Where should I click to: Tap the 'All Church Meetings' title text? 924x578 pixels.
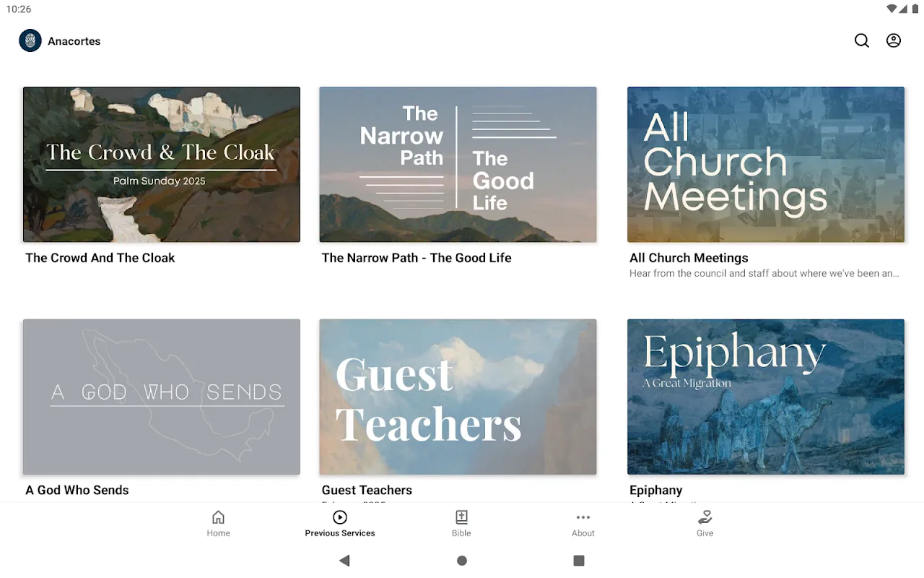689,258
